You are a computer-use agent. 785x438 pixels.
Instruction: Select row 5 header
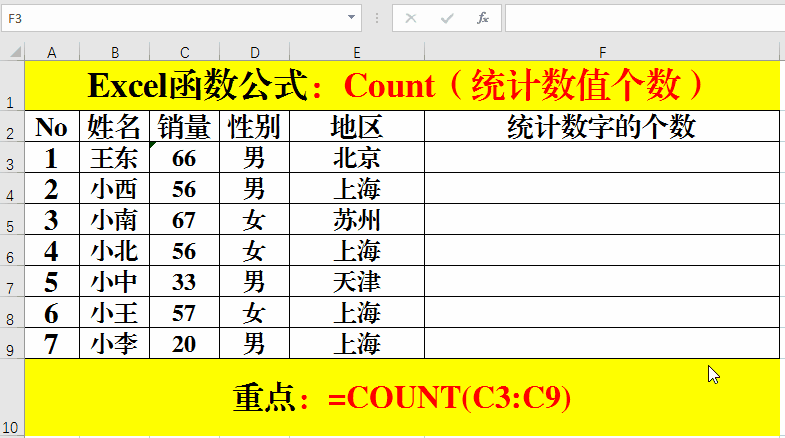(x=12, y=219)
